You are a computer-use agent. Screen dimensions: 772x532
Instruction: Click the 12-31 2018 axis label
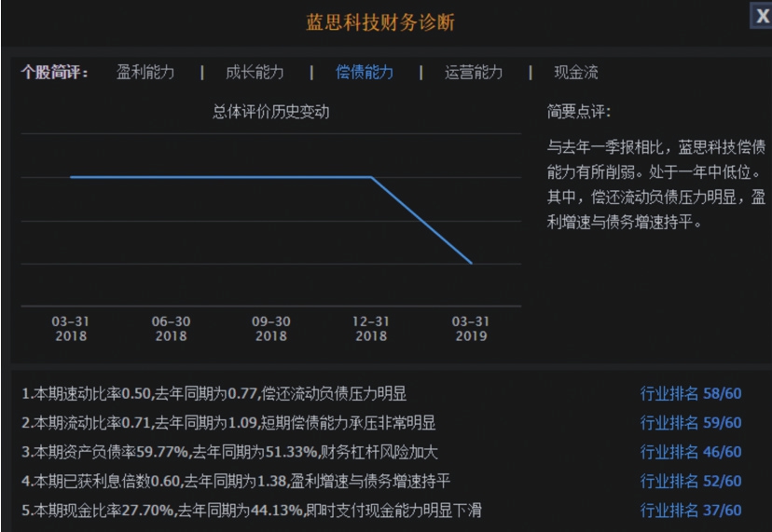click(x=371, y=329)
